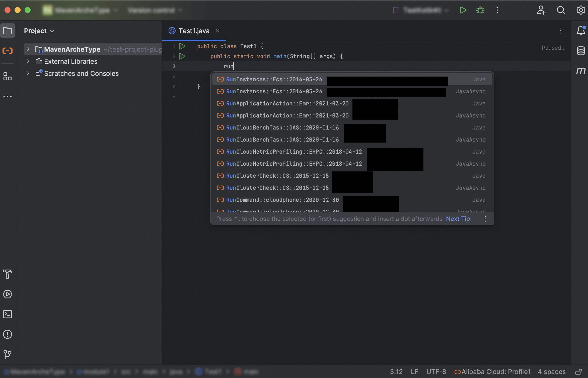This screenshot has height=378, width=588.
Task: Open the Services run tool window
Action: click(x=8, y=294)
